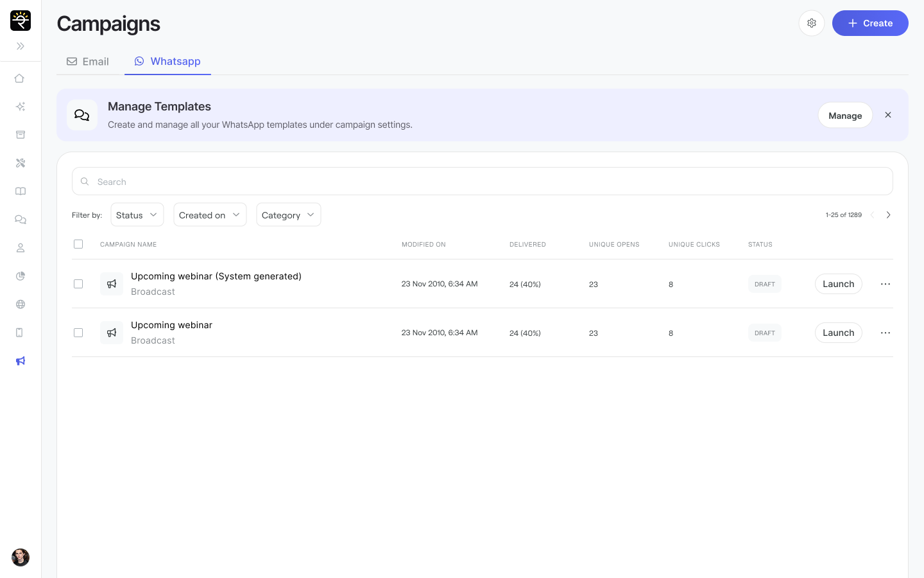This screenshot has width=924, height=578.
Task: Open the conversations chat icon in sidebar
Action: pyautogui.click(x=20, y=220)
